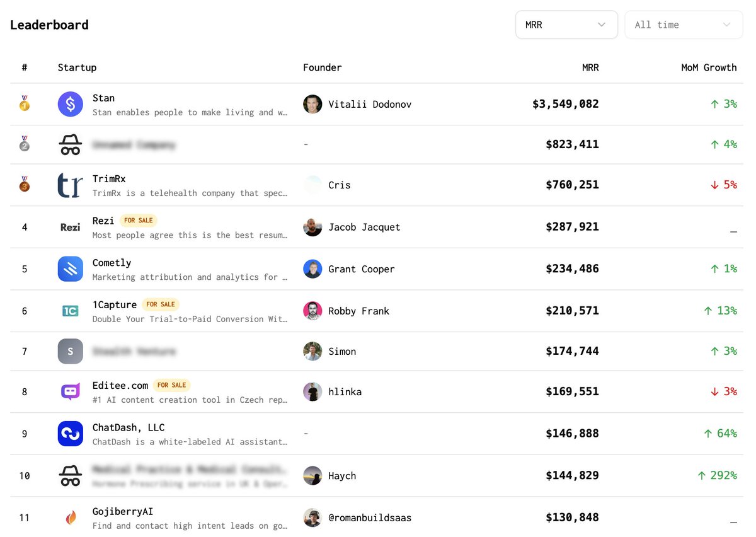This screenshot has width=756, height=537.
Task: Click the gray S logo in row 7
Action: [x=71, y=351]
